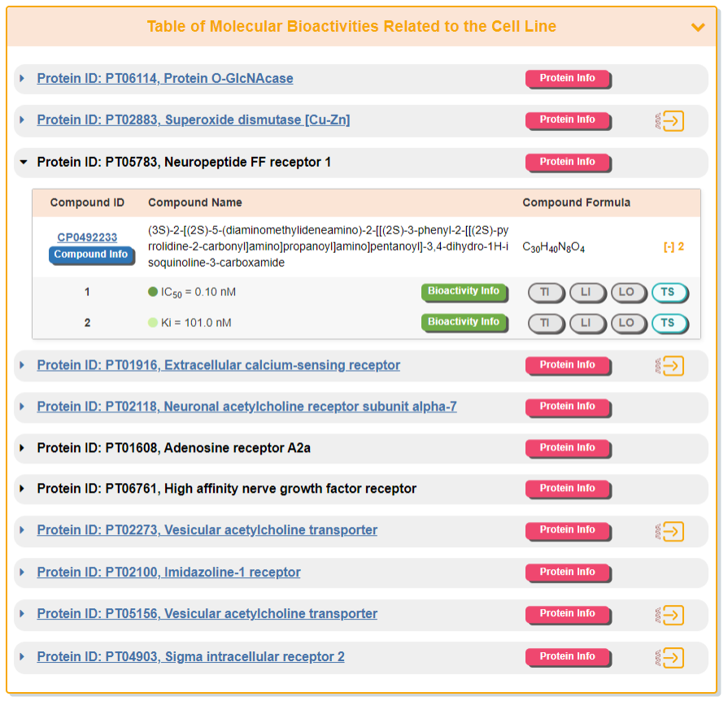Screen dimensions: 728x701
Task: Click export icon for Sigma intracellular receptor 2
Action: [x=669, y=657]
